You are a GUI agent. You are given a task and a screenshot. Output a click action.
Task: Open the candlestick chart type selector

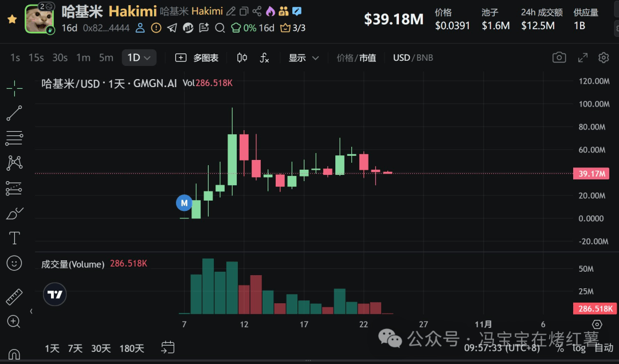click(242, 57)
